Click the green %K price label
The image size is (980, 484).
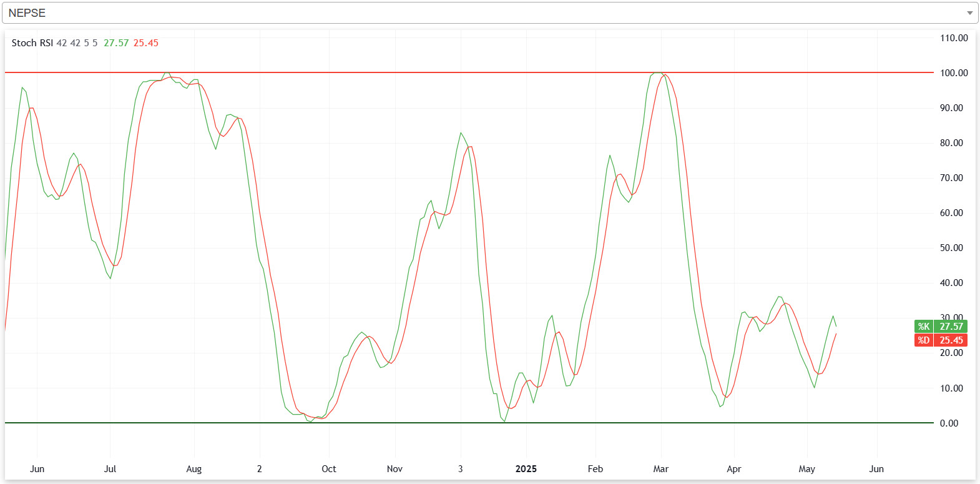point(941,327)
